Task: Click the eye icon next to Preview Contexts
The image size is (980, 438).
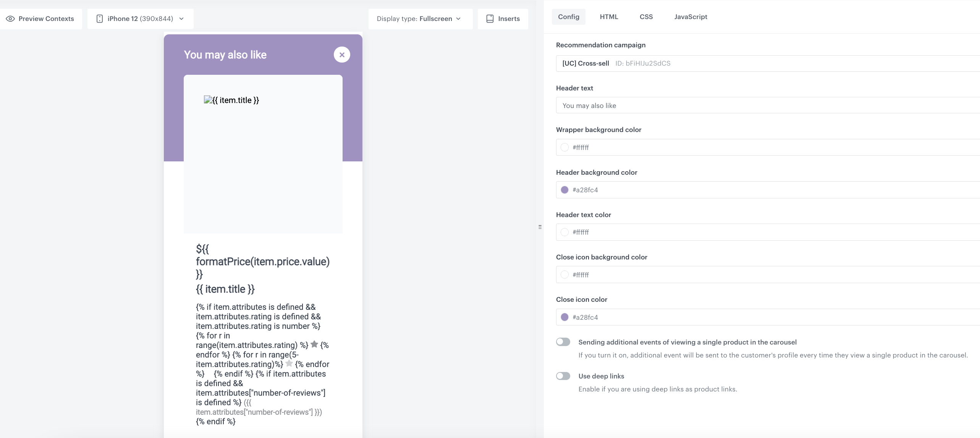Action: (x=10, y=18)
